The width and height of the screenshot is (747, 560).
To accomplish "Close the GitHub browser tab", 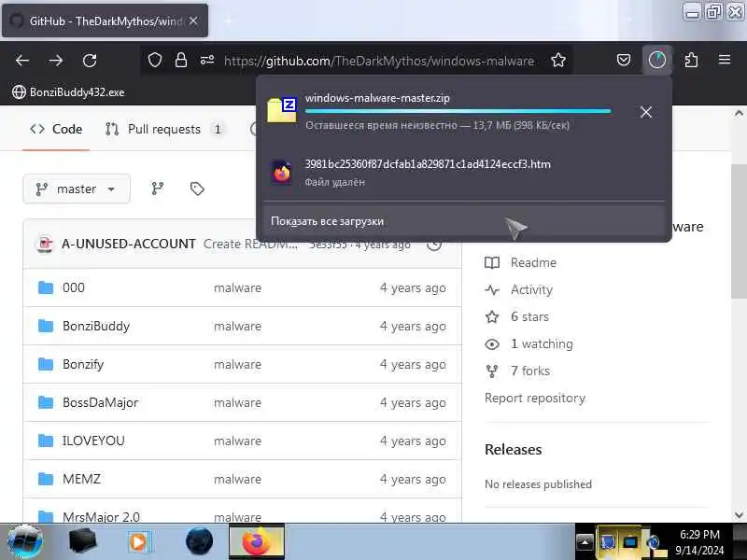I will (193, 21).
